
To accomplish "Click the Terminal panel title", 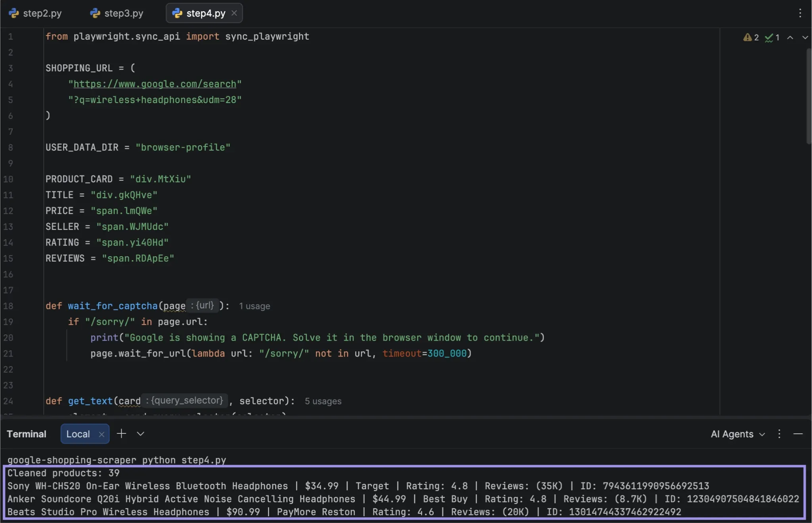I will pos(27,434).
